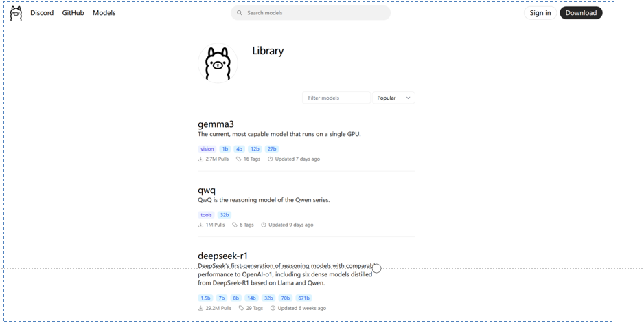
Task: Click the 1M Pulls text
Action: [x=215, y=225]
